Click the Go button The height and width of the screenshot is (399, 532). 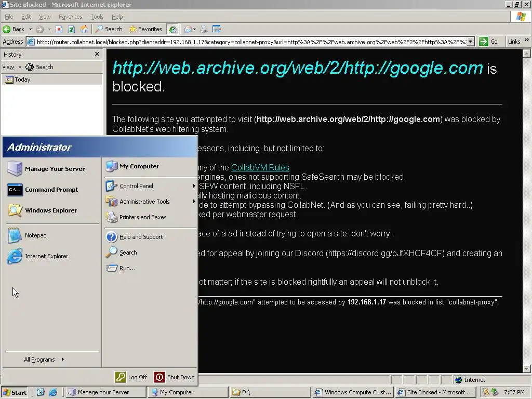[489, 42]
